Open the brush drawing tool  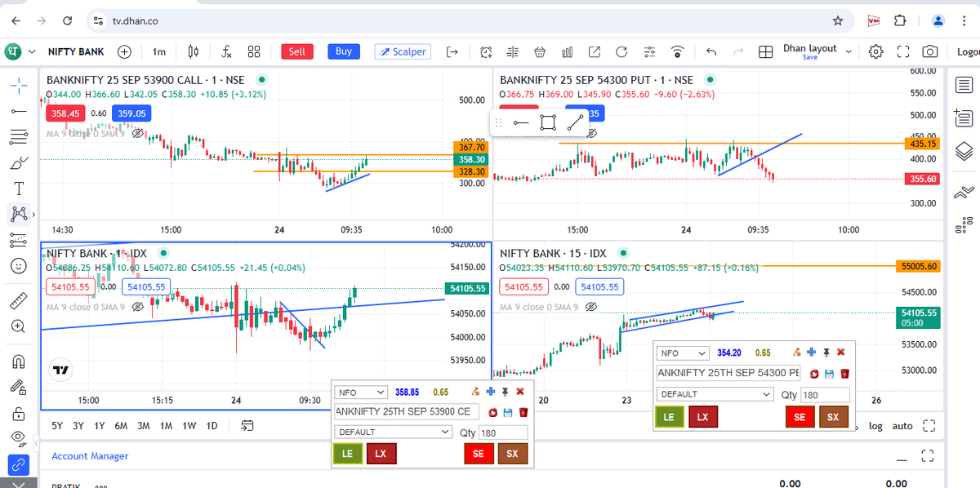[x=19, y=162]
